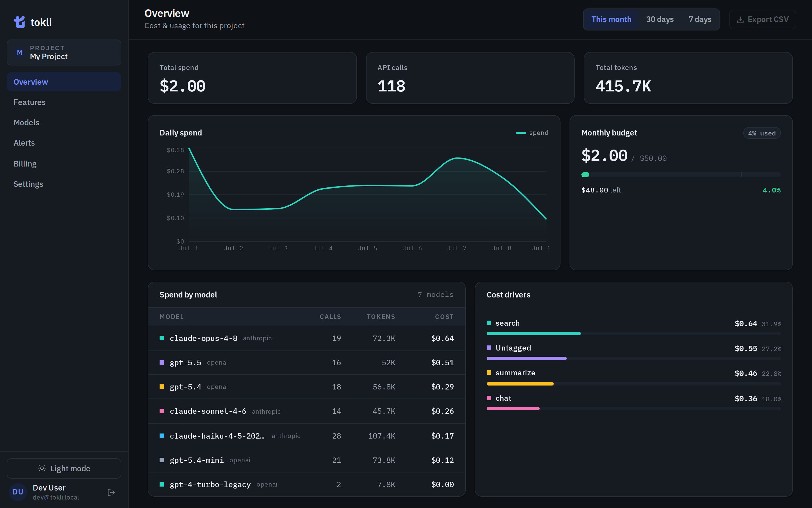812x508 pixels.
Task: Click the summarize cost driver bar
Action: click(x=634, y=384)
